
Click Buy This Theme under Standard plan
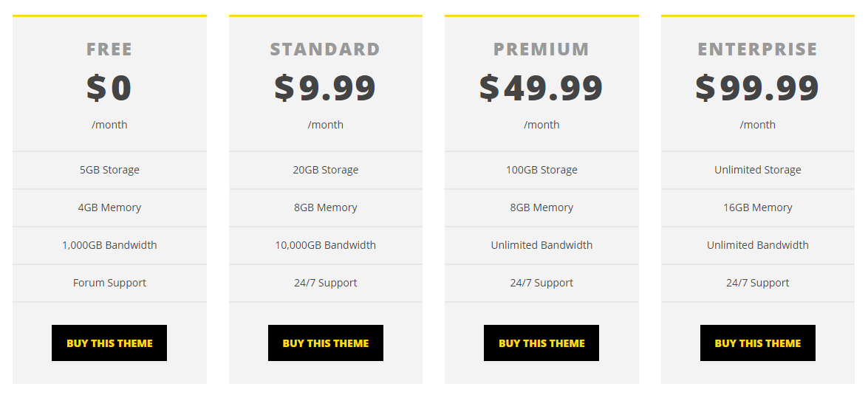click(x=326, y=343)
